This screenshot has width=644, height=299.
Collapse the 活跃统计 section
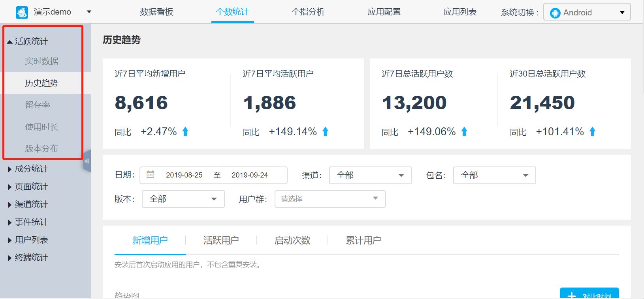tap(28, 41)
